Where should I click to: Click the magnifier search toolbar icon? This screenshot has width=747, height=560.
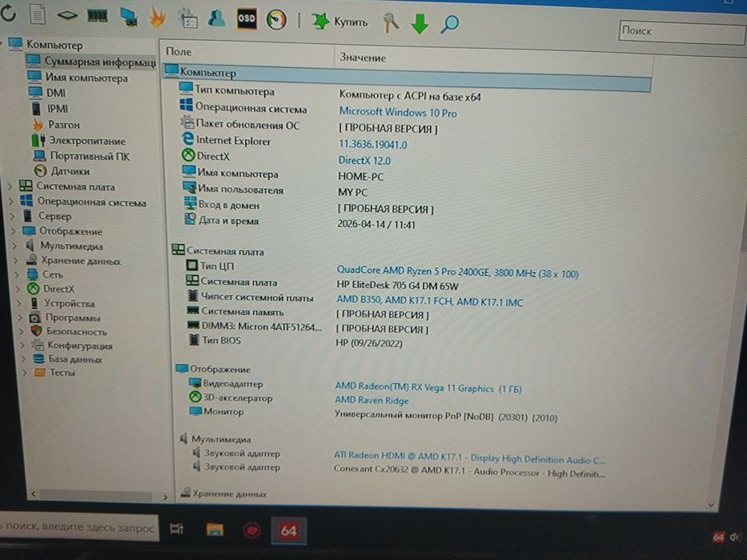pyautogui.click(x=449, y=24)
